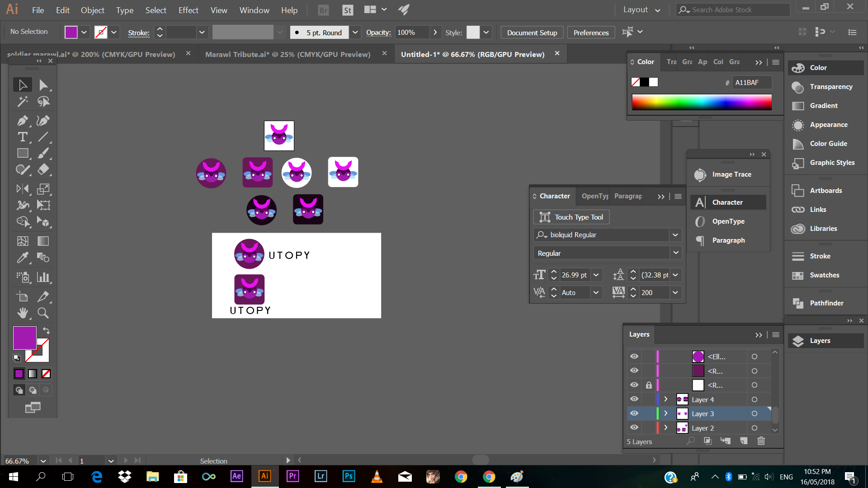Select the Zoom tool

point(43,313)
